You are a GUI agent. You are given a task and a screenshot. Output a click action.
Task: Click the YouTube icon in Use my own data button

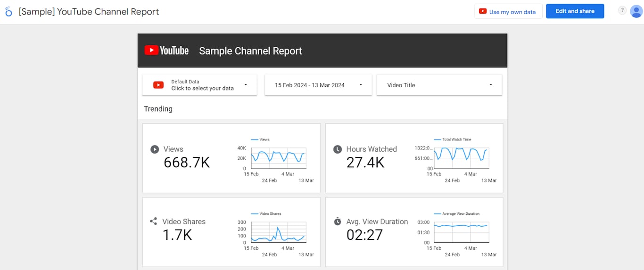483,11
